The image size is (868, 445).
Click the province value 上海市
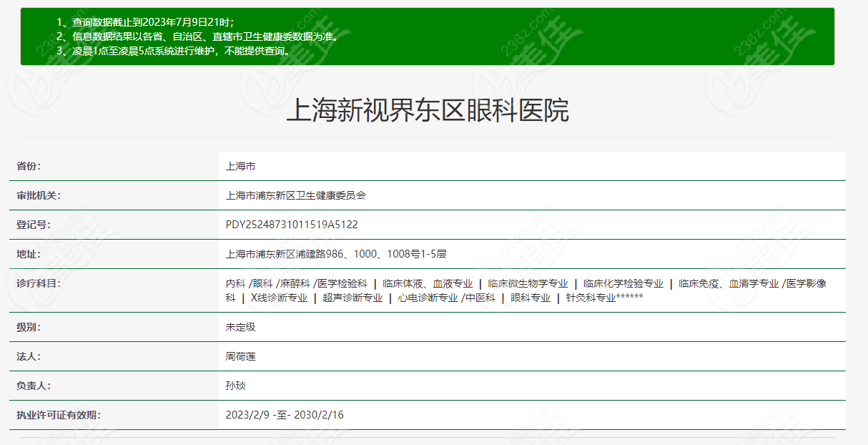point(240,166)
